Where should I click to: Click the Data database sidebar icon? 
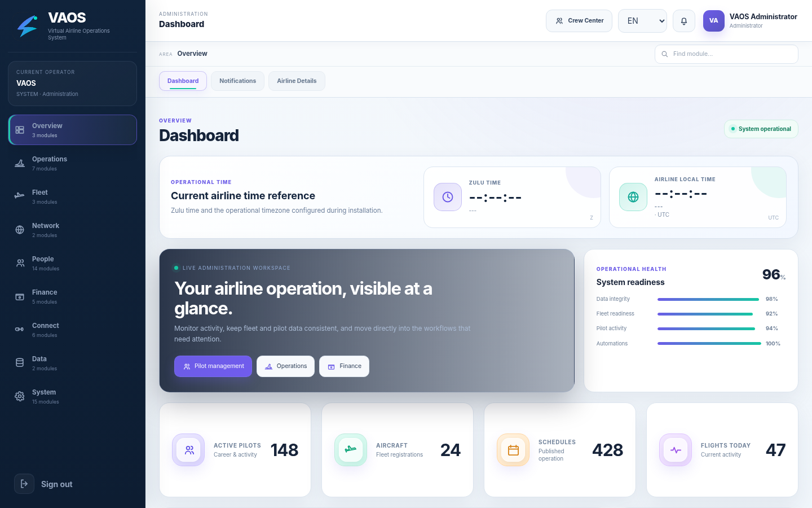[20, 363]
